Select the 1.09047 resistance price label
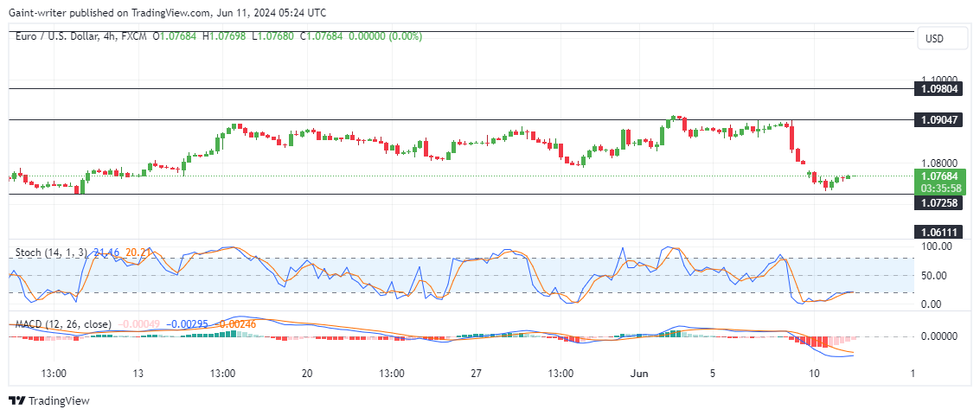 pyautogui.click(x=938, y=120)
